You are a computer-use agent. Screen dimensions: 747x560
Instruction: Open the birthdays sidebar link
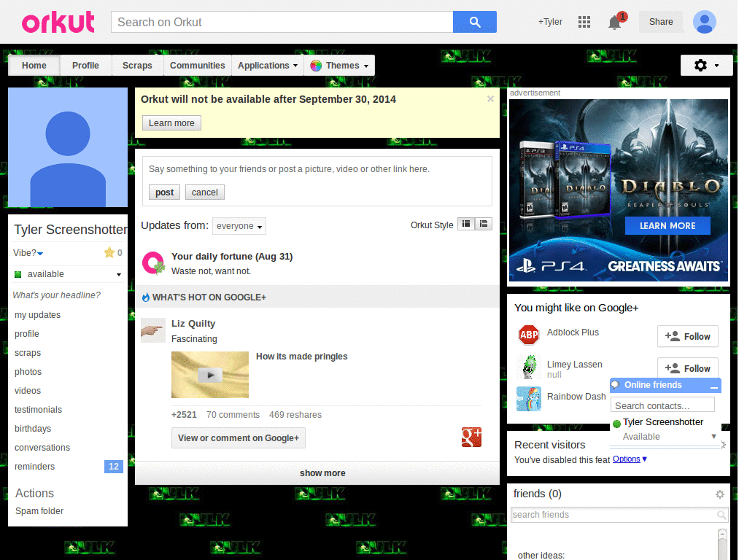pos(33,429)
